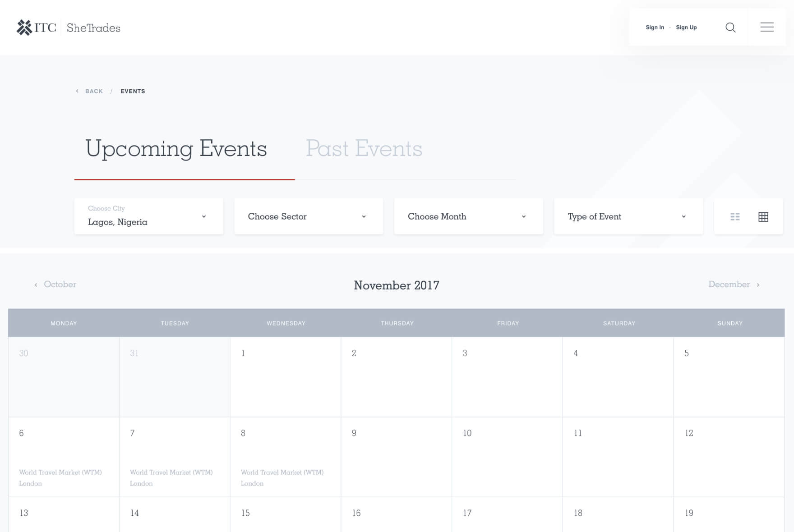Switch to calendar grid view

763,217
